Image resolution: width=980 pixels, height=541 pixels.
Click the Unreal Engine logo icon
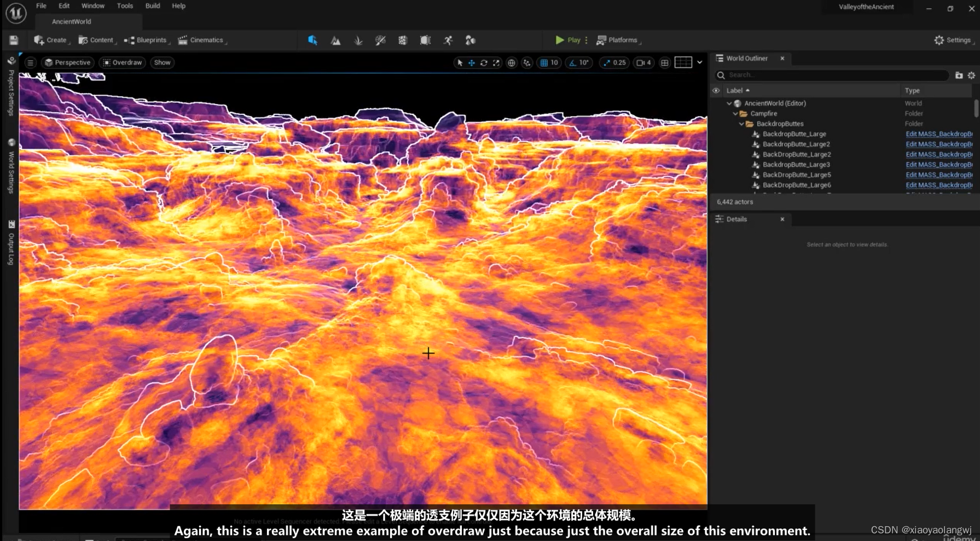pos(16,13)
